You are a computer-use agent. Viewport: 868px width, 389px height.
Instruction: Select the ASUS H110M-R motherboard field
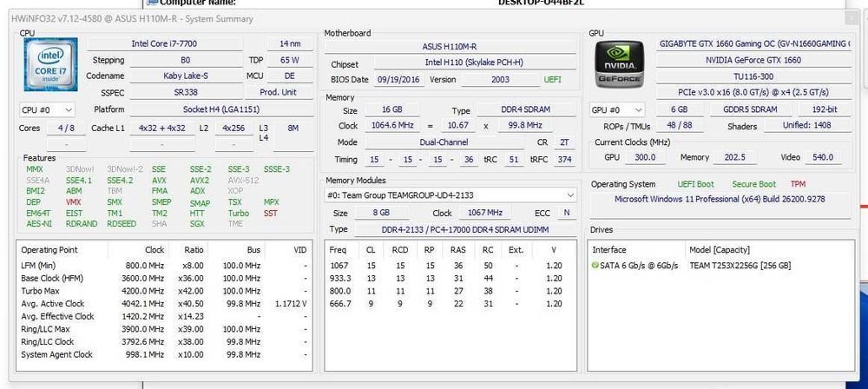point(449,47)
